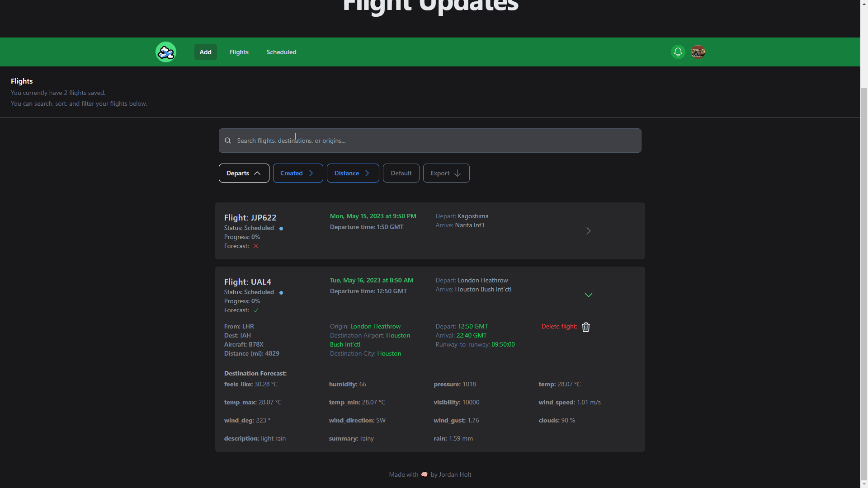
Task: Click the UAL4 scheduled status dot
Action: tap(281, 292)
